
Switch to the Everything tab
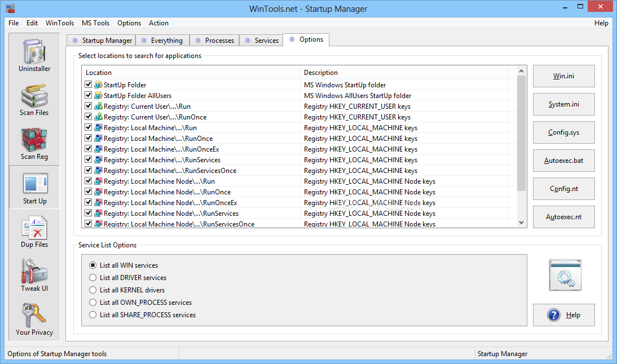coord(162,41)
